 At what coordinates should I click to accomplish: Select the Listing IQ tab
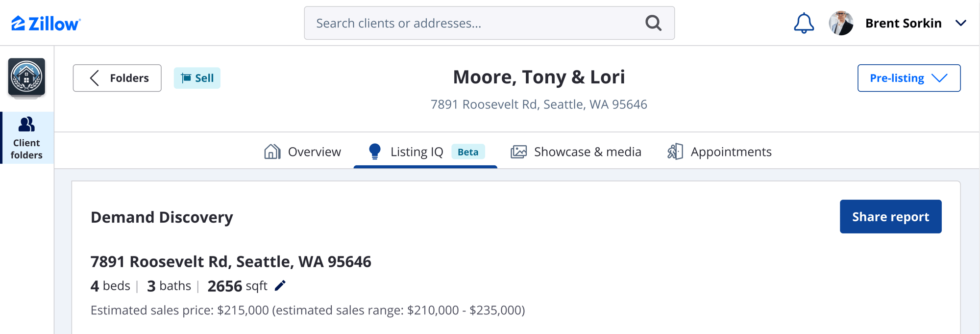(x=416, y=152)
